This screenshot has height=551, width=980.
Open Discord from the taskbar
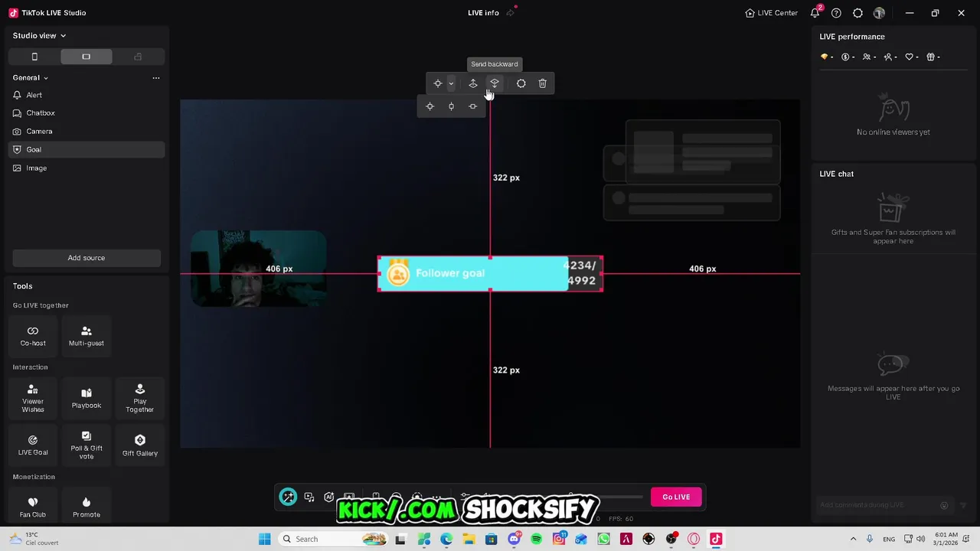[x=514, y=539]
